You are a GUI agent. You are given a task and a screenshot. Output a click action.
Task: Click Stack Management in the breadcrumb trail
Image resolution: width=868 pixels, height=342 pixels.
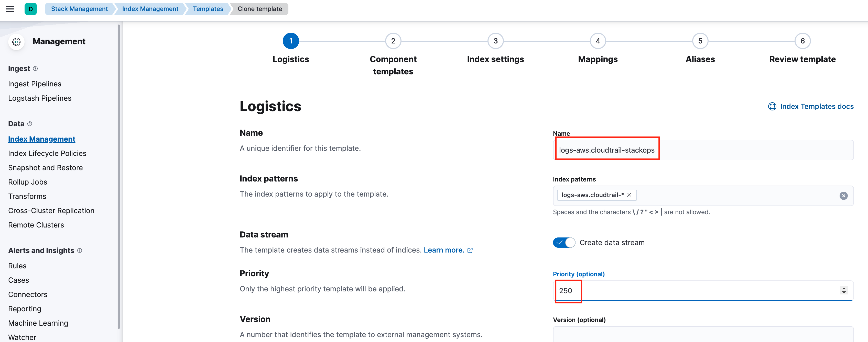tap(79, 9)
